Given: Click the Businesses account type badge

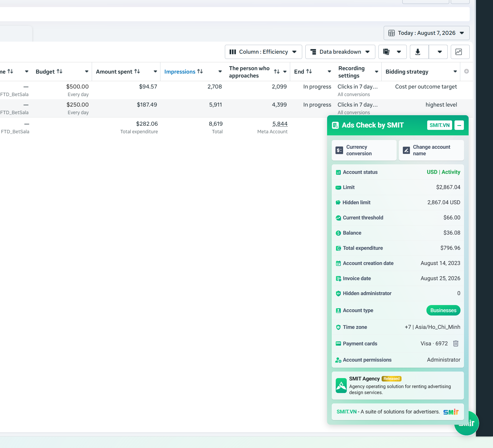Looking at the screenshot, I should [x=443, y=310].
